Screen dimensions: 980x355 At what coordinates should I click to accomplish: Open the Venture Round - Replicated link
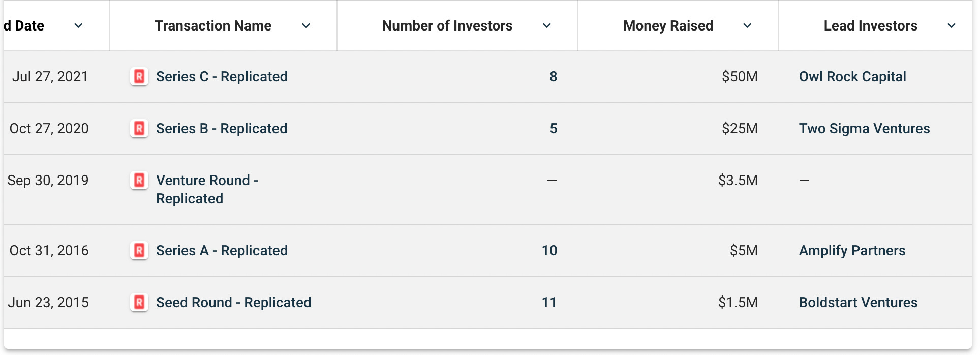(x=207, y=190)
